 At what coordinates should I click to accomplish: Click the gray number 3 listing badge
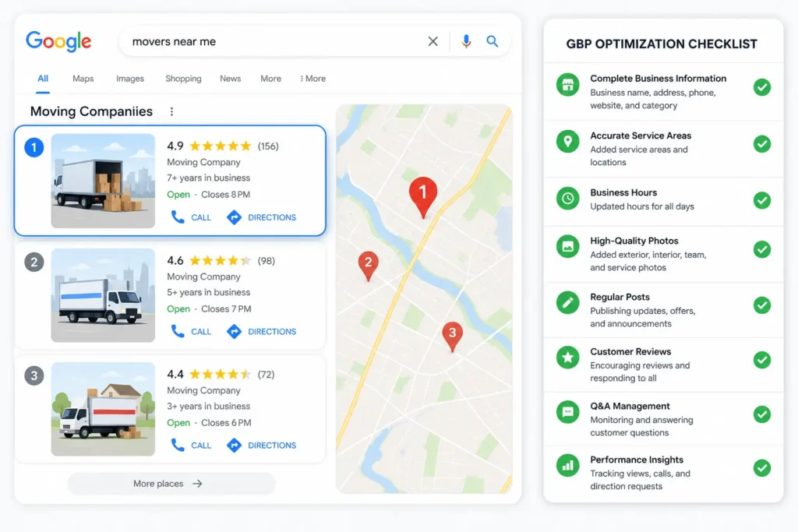coord(34,375)
